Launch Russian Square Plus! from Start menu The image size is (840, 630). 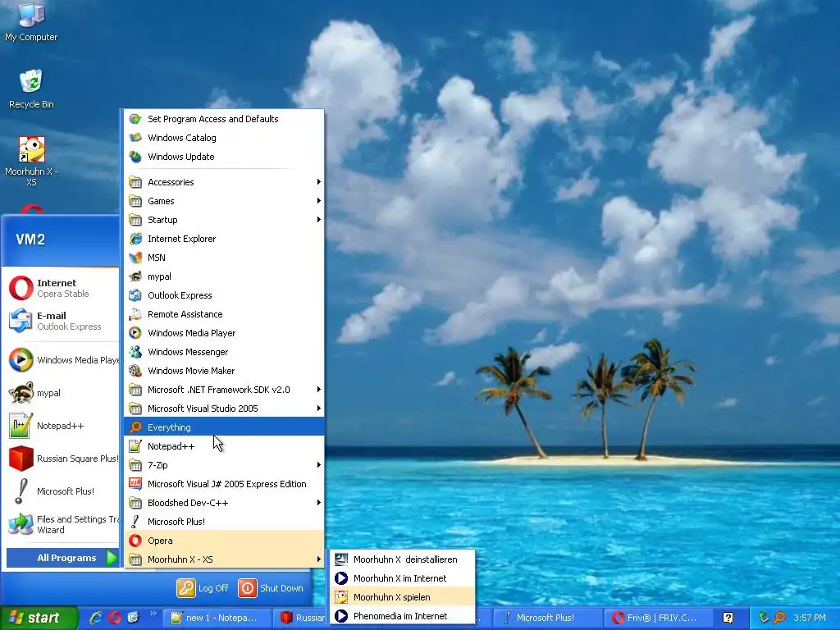pos(62,459)
